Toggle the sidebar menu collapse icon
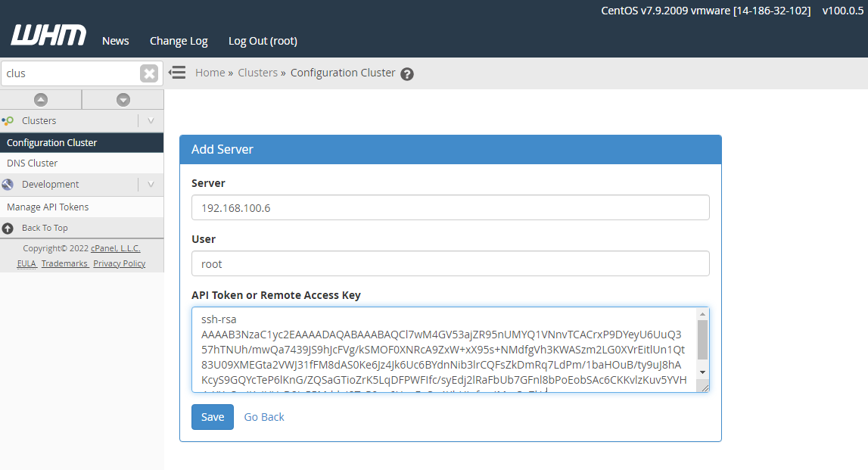This screenshot has height=470, width=868. tap(177, 73)
